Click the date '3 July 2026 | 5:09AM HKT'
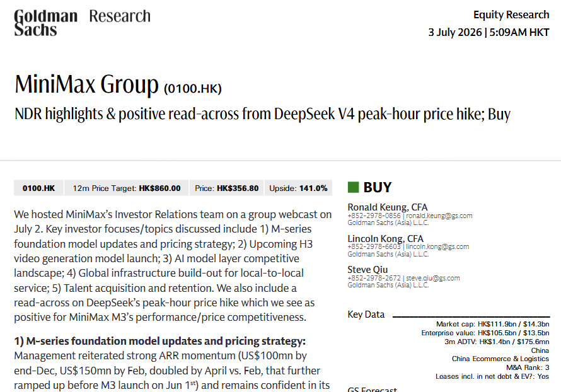561x392 pixels. (489, 32)
